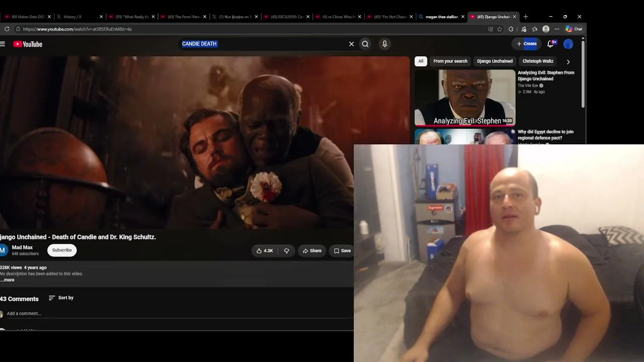Open 'Analyzing Evil: Stephen From Django Unchained' title
This screenshot has height=362, width=644.
pyautogui.click(x=546, y=76)
